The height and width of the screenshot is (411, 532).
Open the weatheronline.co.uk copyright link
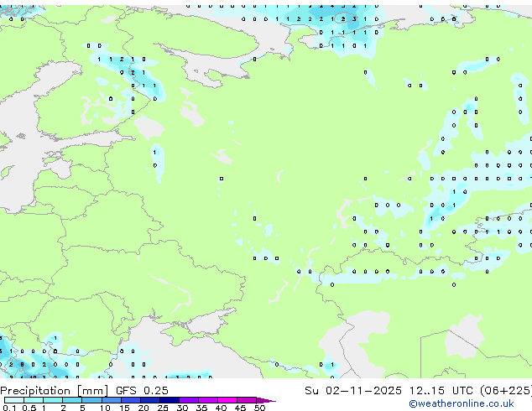(x=462, y=403)
